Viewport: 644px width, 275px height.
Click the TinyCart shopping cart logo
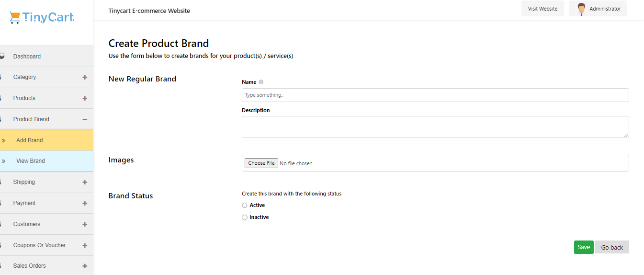tap(42, 18)
